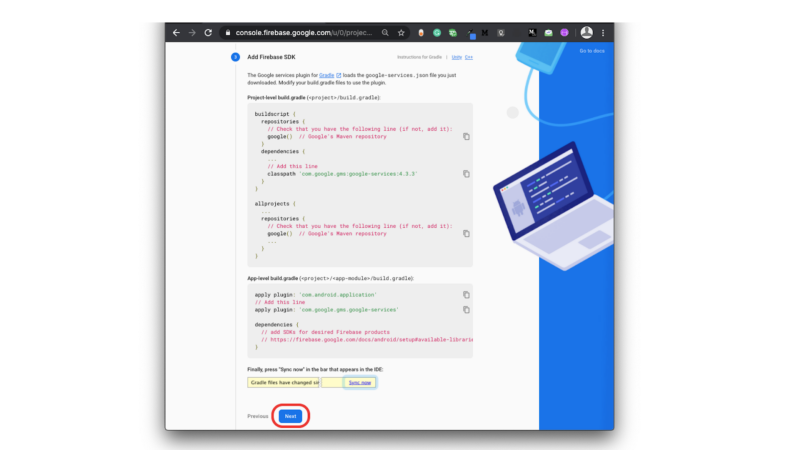800x450 pixels.
Task: Click the 'allprojects {' code line
Action: (275, 204)
